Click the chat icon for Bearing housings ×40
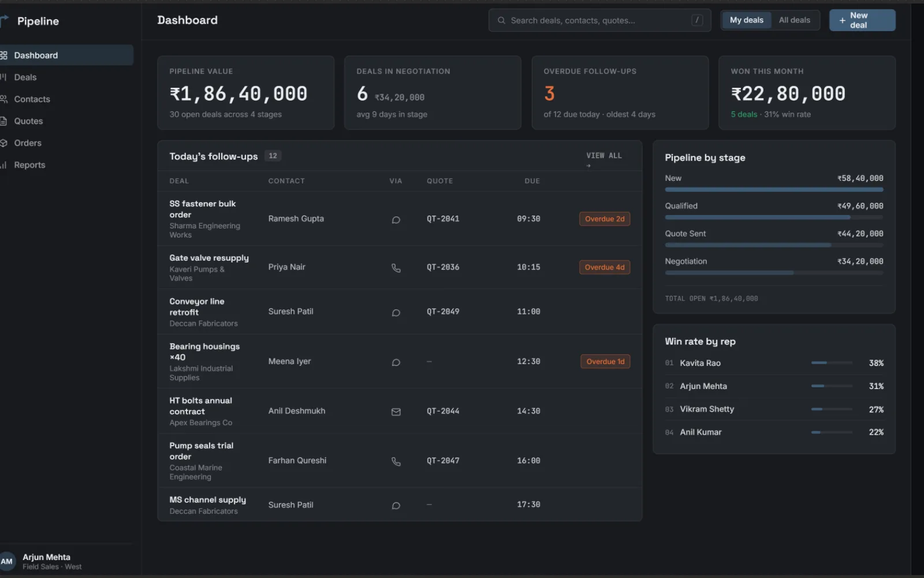 [x=396, y=362]
